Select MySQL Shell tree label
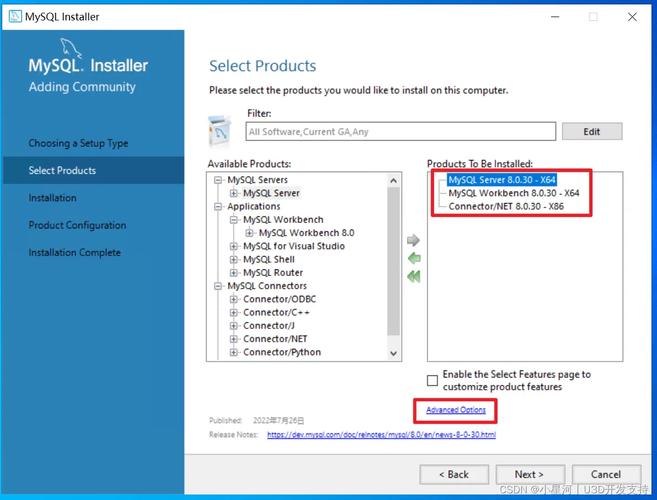This screenshot has width=657, height=500. click(269, 259)
